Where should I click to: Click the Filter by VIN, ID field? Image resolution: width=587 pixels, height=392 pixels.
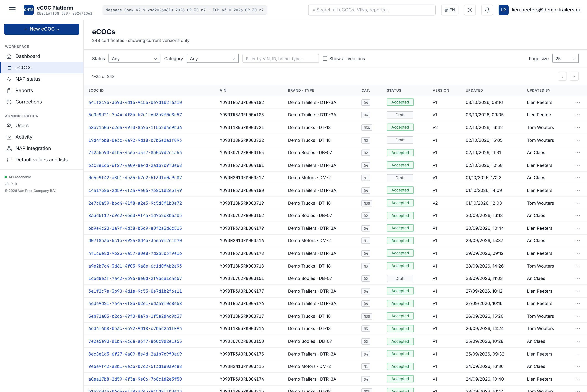[280, 59]
